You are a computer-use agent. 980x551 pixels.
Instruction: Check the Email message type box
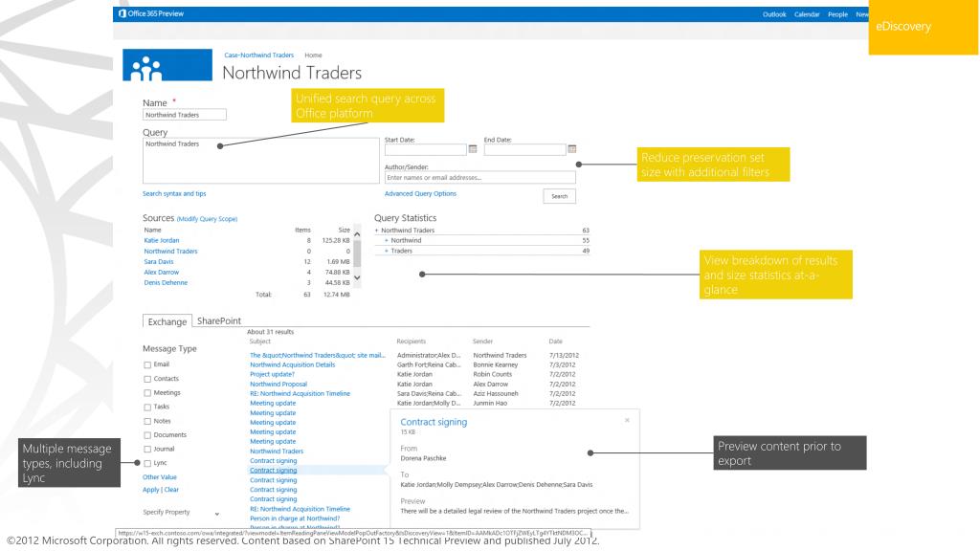(x=147, y=364)
